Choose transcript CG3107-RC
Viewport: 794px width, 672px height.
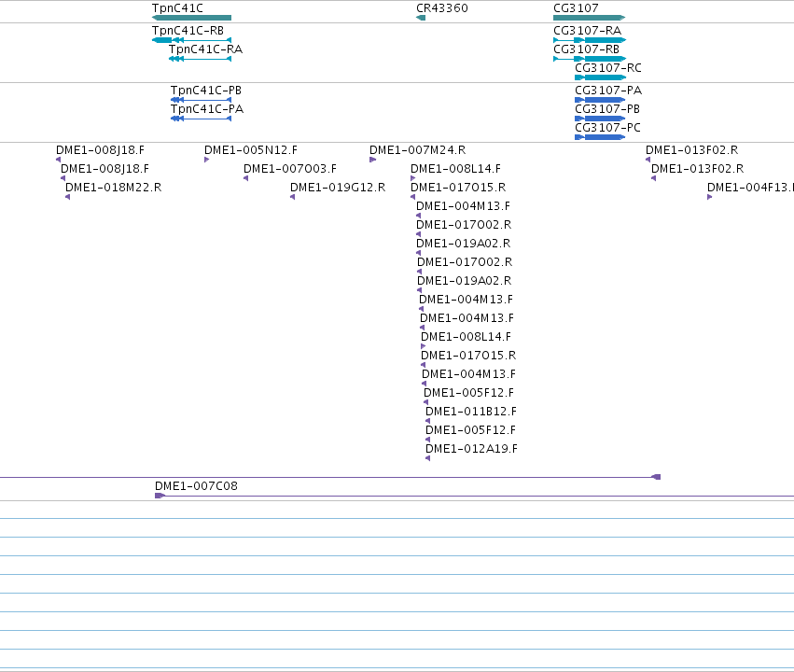[608, 68]
